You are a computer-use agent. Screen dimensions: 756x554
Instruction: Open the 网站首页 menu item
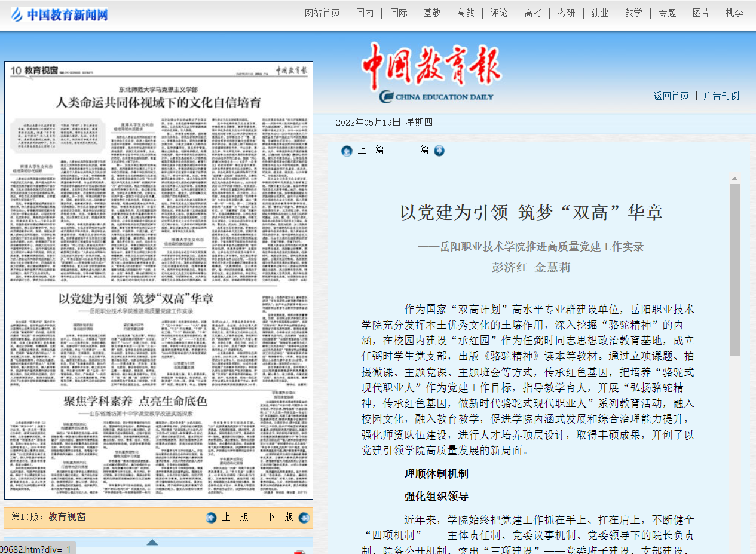[x=322, y=13]
